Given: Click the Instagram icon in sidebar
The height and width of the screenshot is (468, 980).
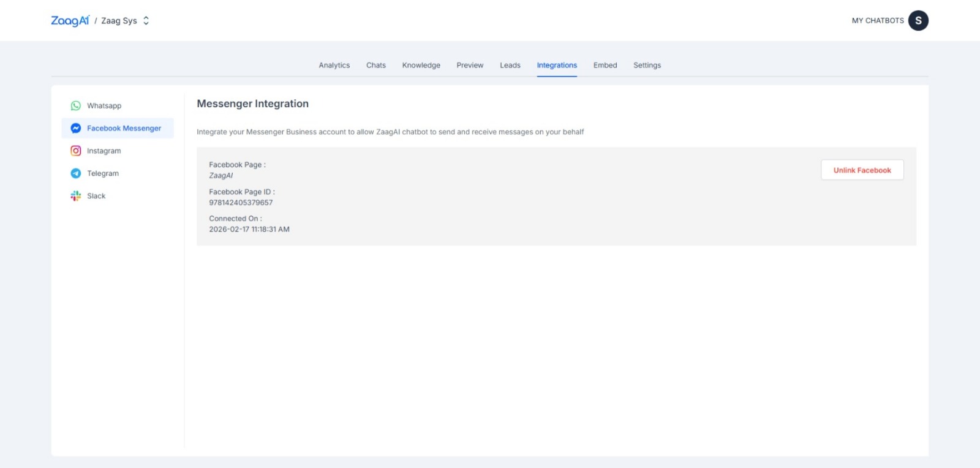Looking at the screenshot, I should tap(75, 151).
